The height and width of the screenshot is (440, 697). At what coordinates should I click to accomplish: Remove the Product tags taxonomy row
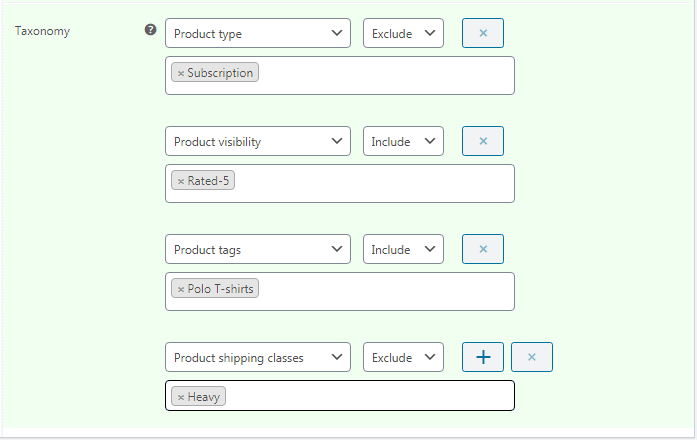click(483, 249)
